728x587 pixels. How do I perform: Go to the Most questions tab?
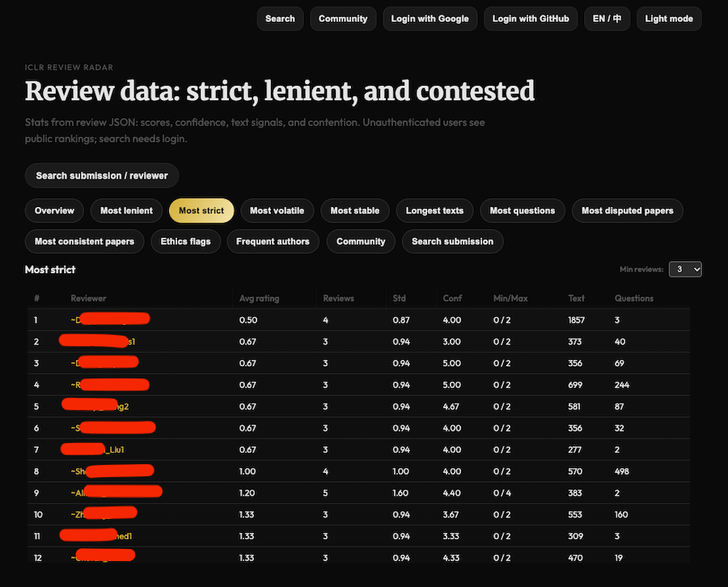tap(522, 211)
